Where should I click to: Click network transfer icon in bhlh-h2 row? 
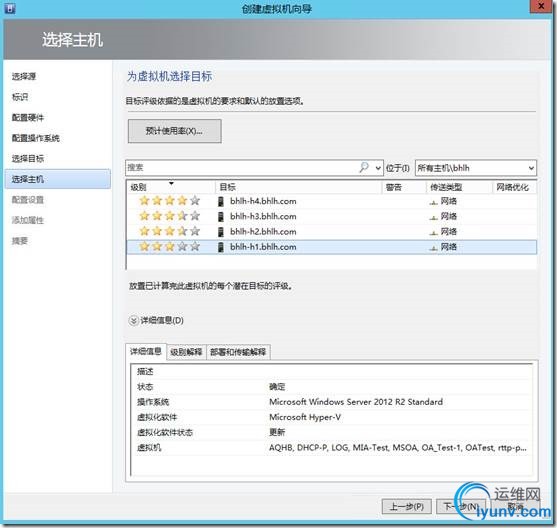click(x=433, y=233)
